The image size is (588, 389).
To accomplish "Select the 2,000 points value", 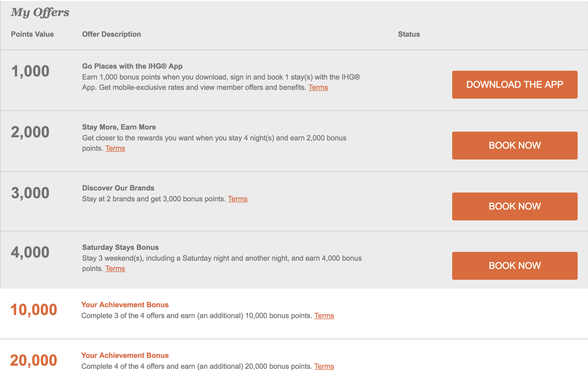I will pos(30,132).
